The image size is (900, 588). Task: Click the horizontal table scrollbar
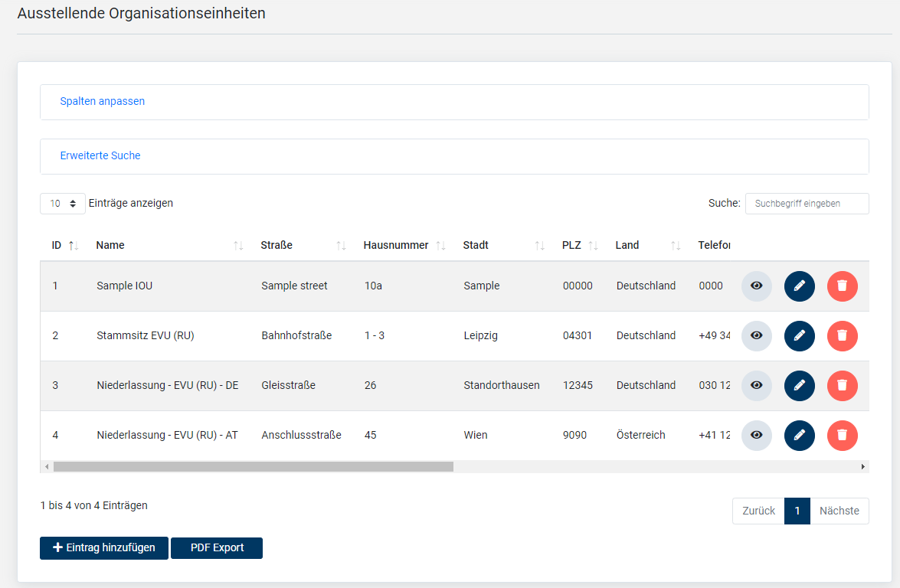tap(253, 466)
